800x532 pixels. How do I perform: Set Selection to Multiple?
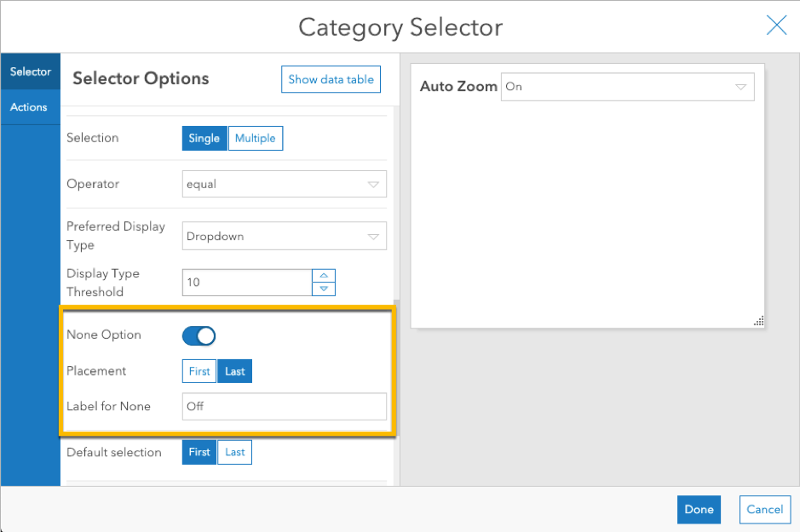click(256, 138)
